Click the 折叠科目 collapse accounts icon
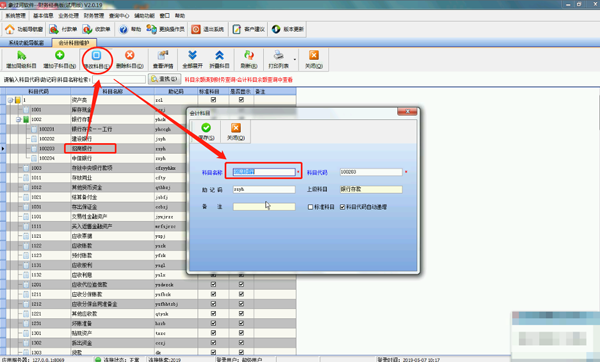 click(x=219, y=55)
